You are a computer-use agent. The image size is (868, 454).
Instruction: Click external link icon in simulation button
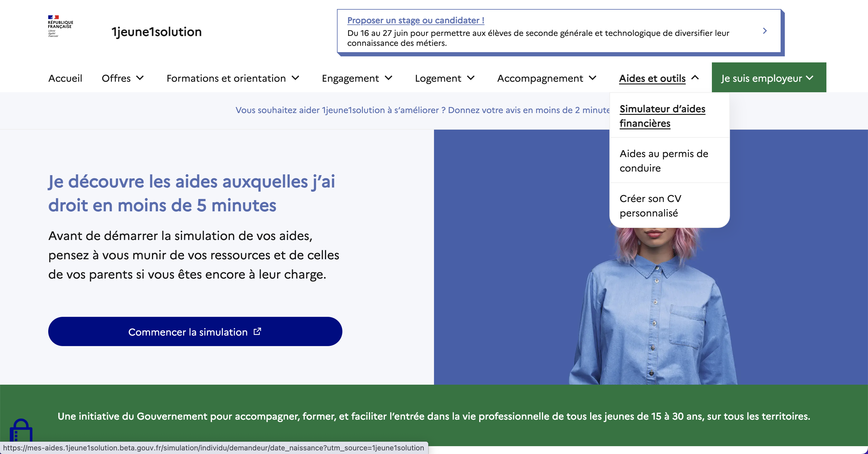coord(257,332)
